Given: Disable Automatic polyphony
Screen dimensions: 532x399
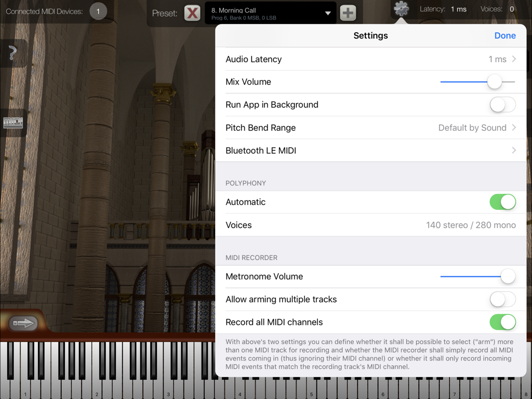Looking at the screenshot, I should (x=502, y=202).
